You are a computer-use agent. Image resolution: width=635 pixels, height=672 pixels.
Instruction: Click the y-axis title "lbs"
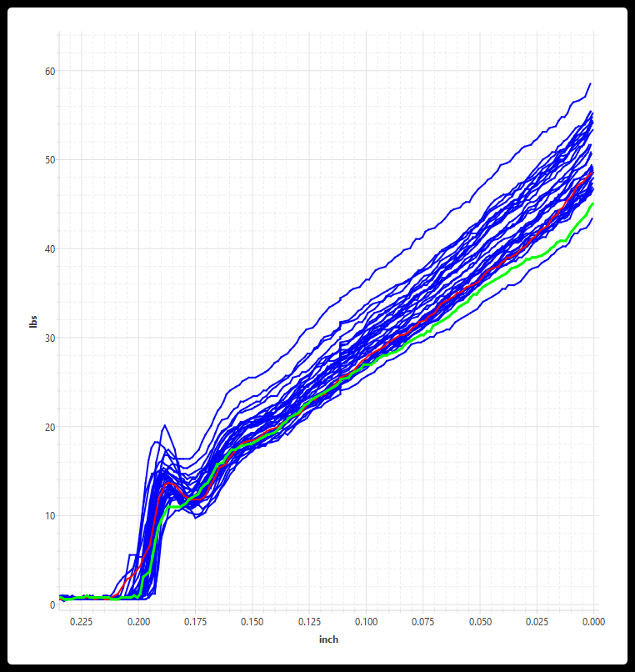(x=33, y=322)
